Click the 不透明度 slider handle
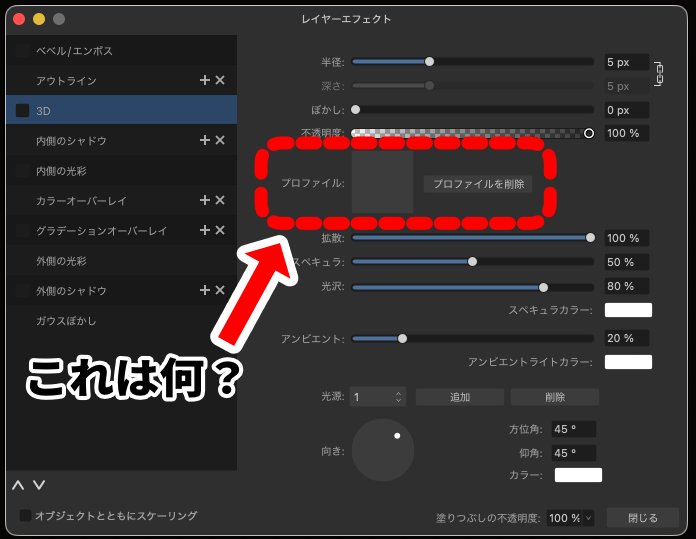Viewport: 696px width, 539px height. point(589,133)
